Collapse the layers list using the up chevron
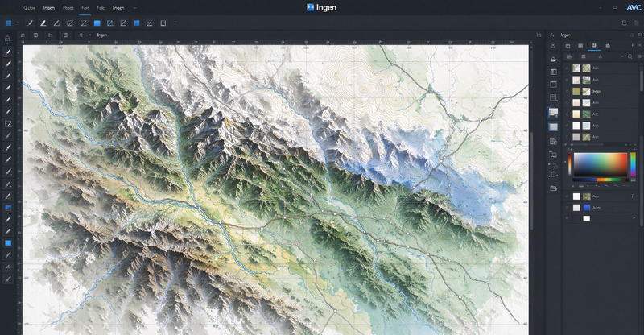The width and height of the screenshot is (644, 335). (621, 56)
